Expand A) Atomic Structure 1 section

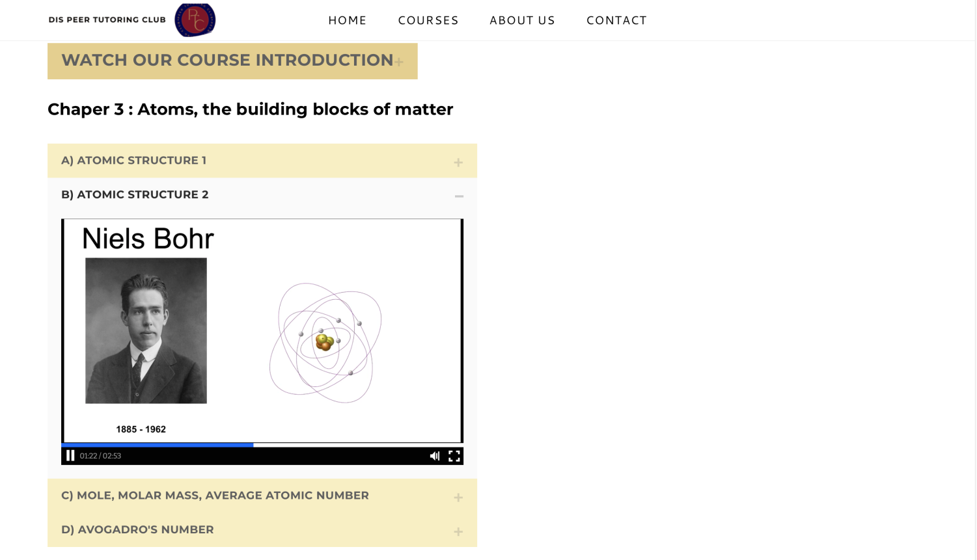click(x=262, y=161)
